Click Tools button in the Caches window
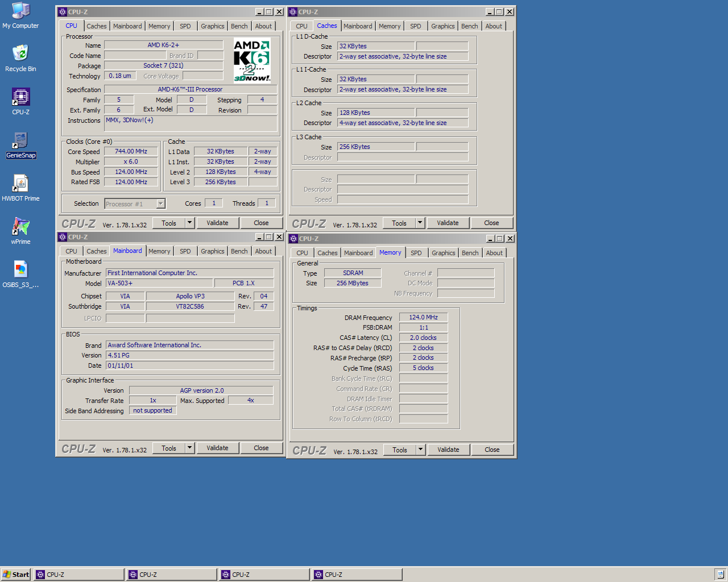This screenshot has width=728, height=582. [x=399, y=223]
